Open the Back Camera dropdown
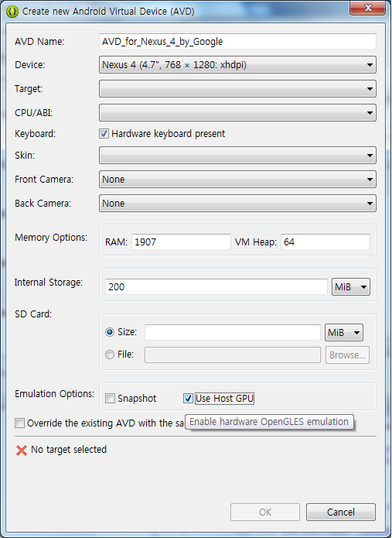 (x=237, y=204)
